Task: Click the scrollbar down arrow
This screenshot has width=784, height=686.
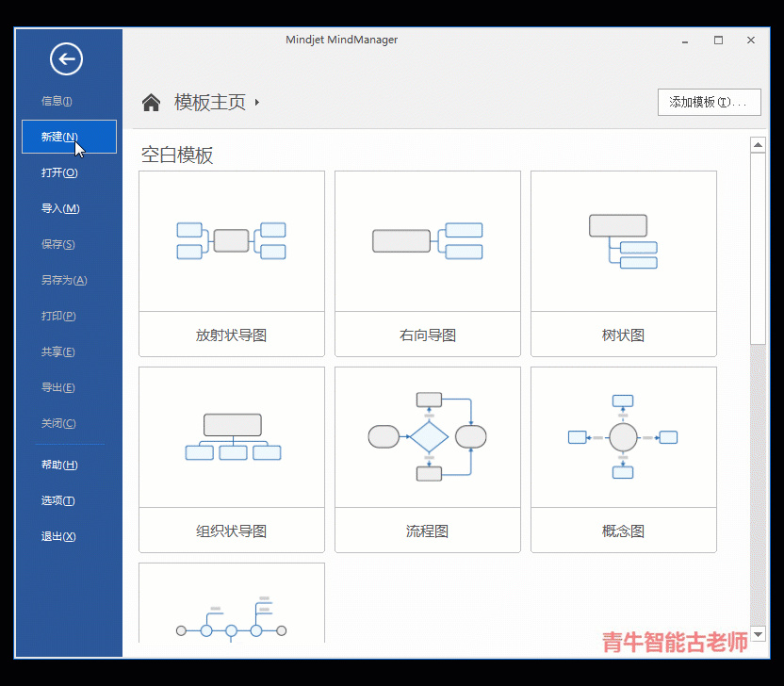Action: click(x=758, y=634)
